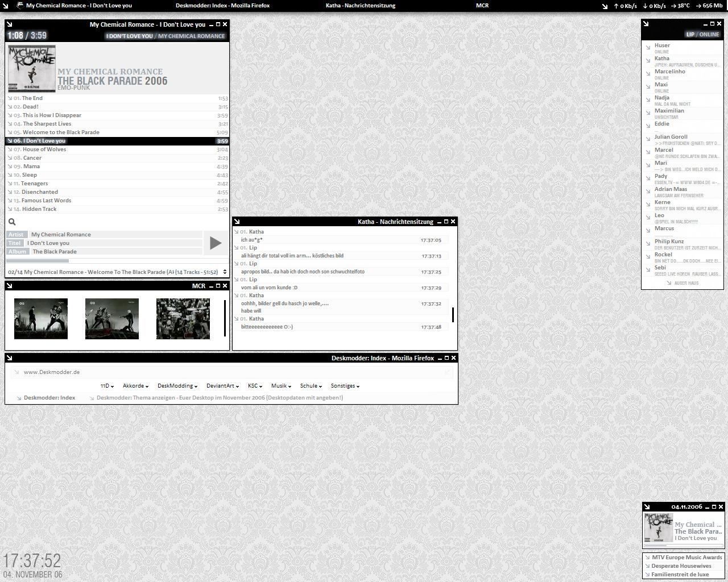The height and width of the screenshot is (582, 728).
Task: Click the Katha chat window scrollbar
Action: coord(453,314)
